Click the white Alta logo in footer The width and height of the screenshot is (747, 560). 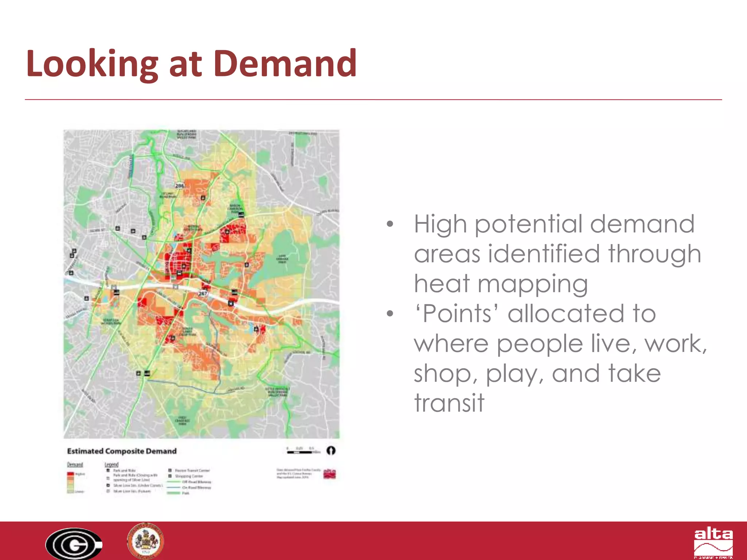(713, 544)
